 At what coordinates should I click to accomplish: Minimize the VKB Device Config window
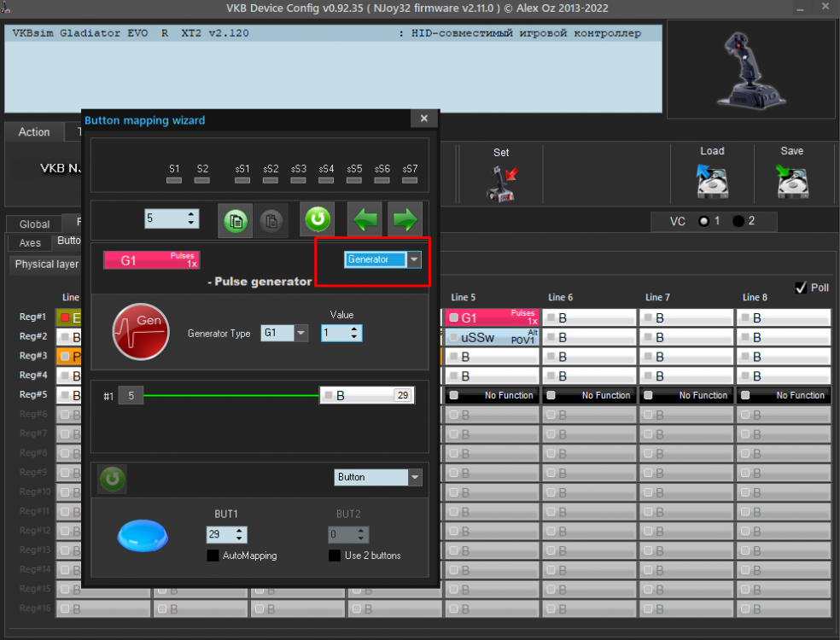coord(800,9)
